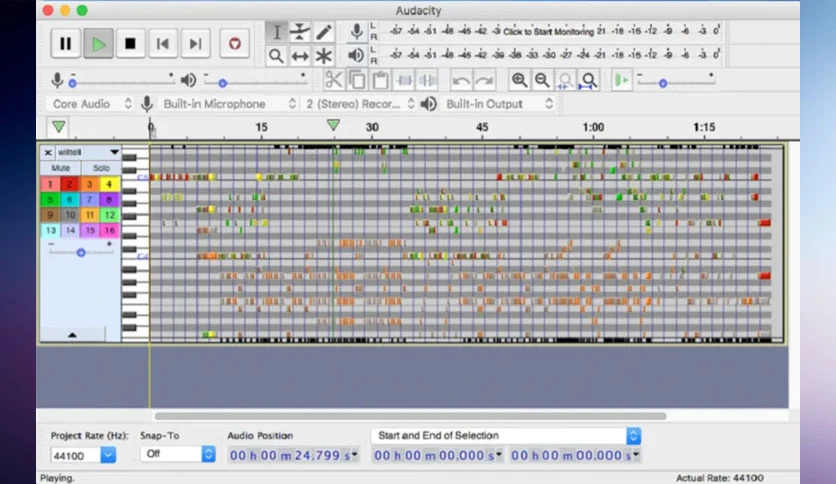This screenshot has width=836, height=484.
Task: Zoom out with the minus magnifier
Action: (x=542, y=80)
